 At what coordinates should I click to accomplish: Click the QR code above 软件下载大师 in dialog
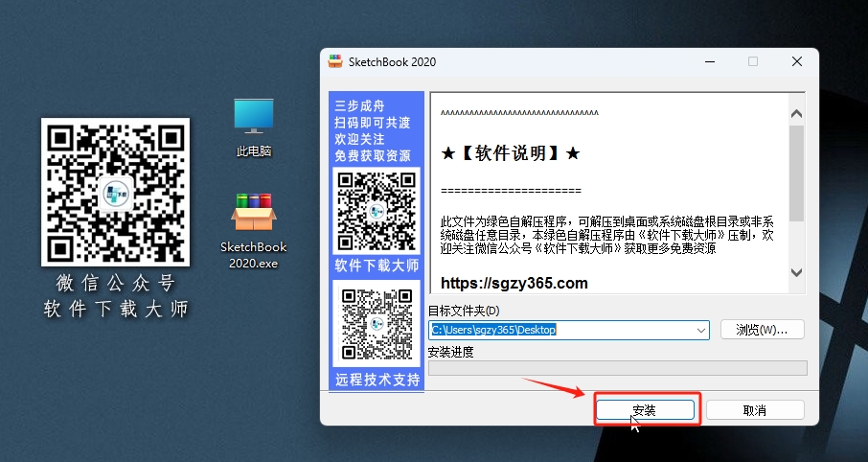click(x=377, y=211)
